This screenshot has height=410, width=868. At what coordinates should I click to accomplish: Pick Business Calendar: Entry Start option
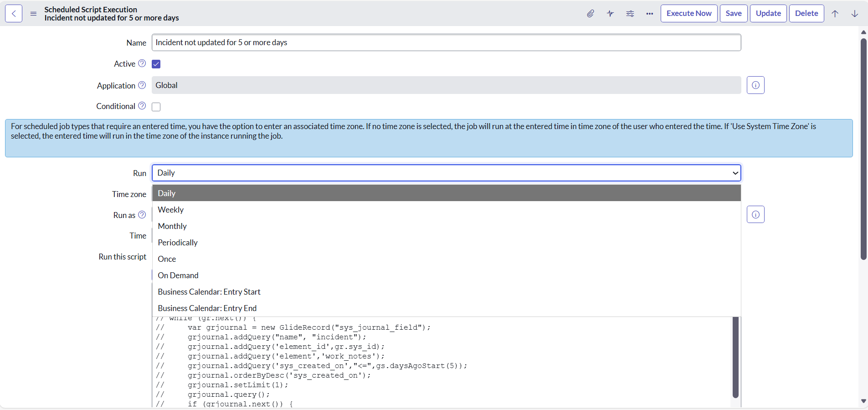tap(209, 292)
